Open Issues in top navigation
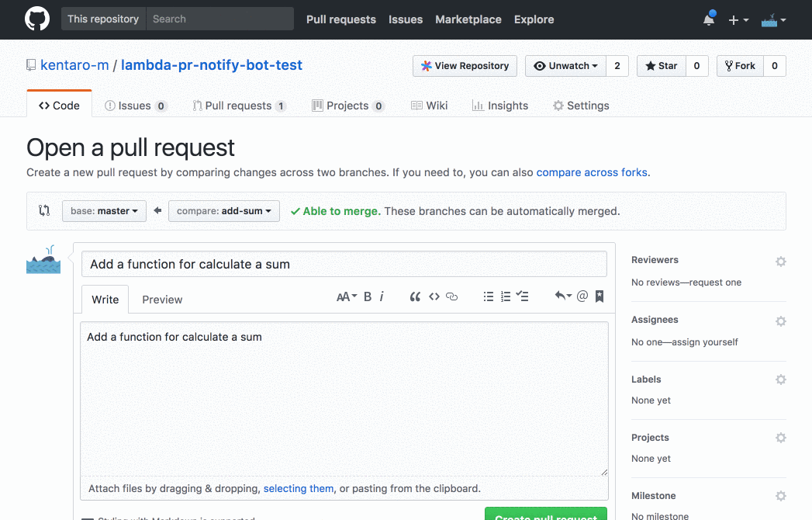Image resolution: width=812 pixels, height=520 pixels. click(406, 19)
